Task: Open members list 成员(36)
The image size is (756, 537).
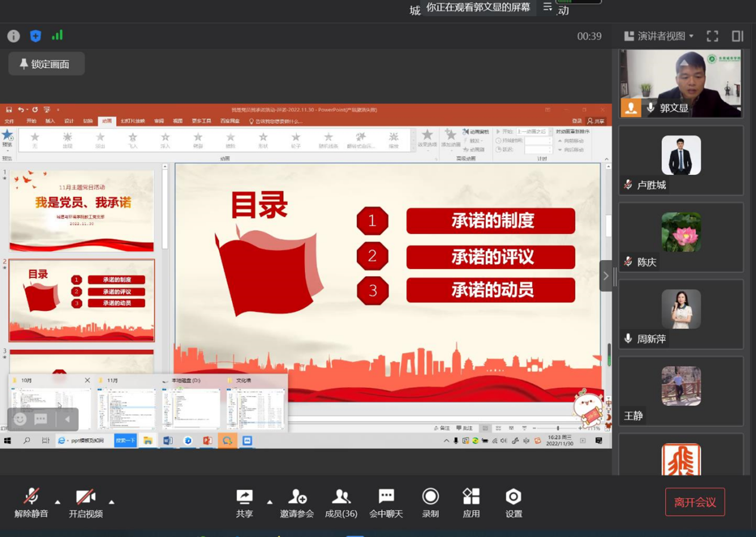Action: [341, 503]
